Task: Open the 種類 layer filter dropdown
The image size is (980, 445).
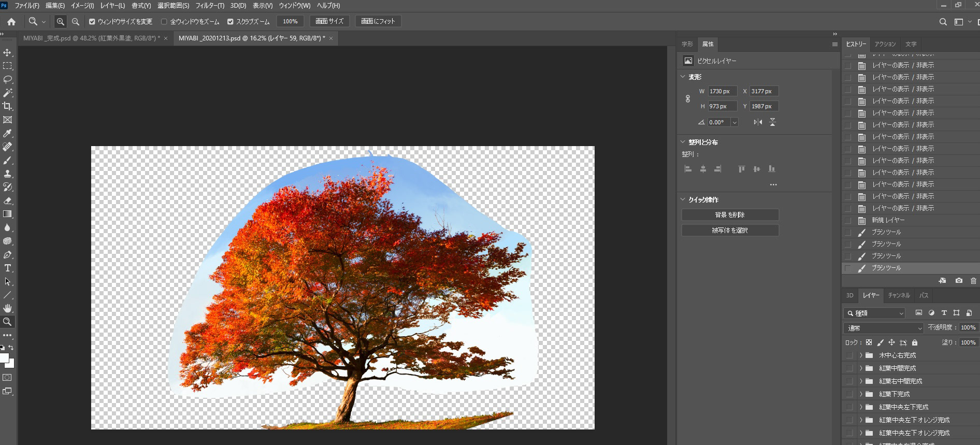Action: click(x=874, y=313)
